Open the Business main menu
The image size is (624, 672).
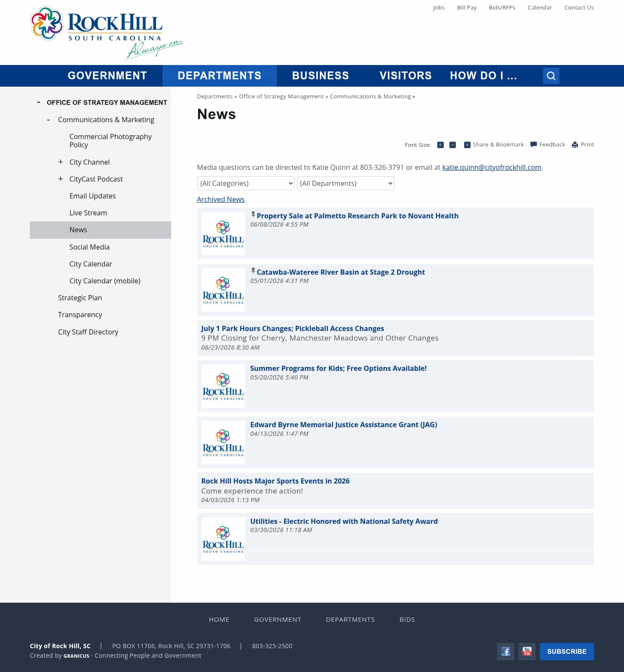pos(321,76)
